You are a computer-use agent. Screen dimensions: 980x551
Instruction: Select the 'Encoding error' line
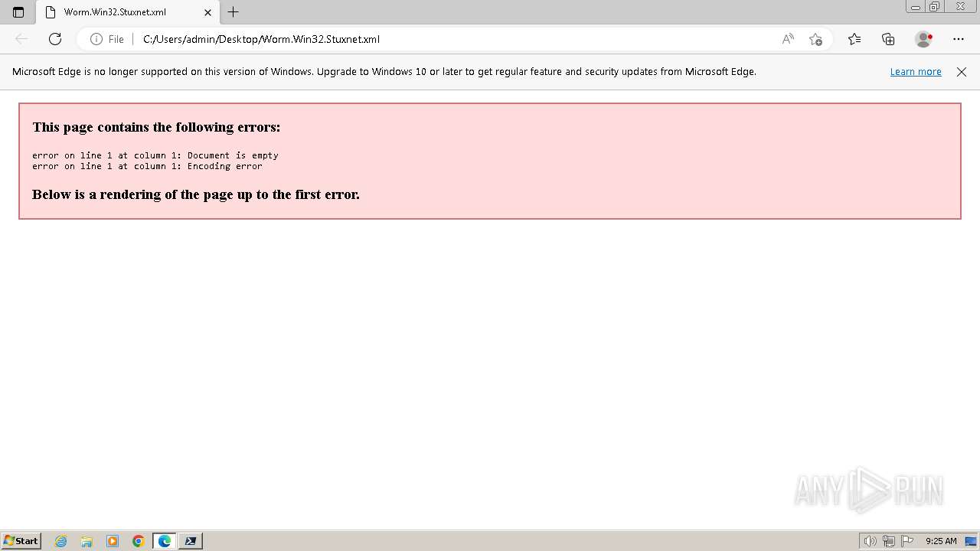point(147,166)
